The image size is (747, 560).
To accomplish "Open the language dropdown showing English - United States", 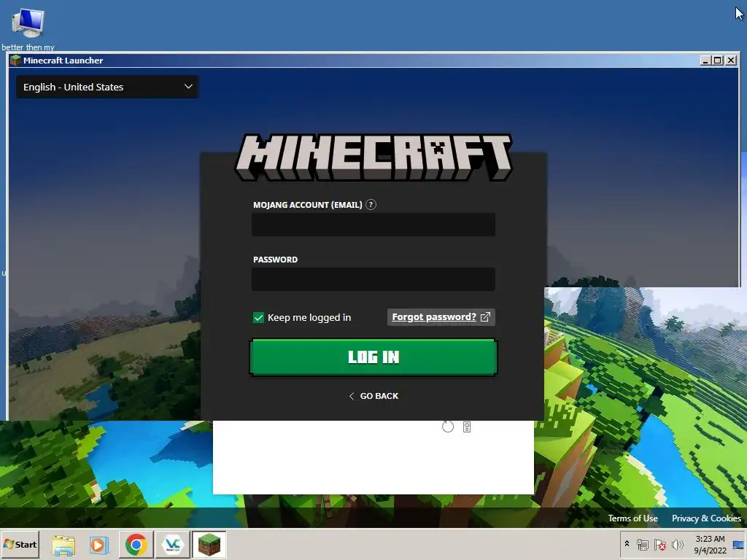I will pos(107,87).
